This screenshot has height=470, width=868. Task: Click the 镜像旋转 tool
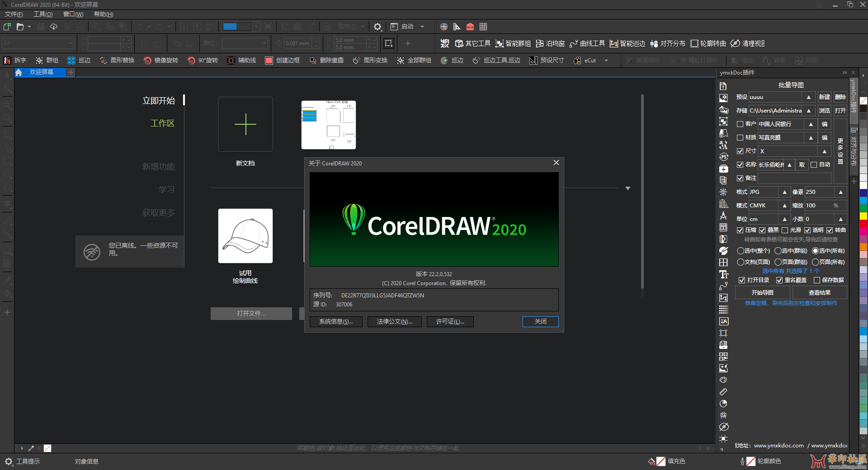161,60
